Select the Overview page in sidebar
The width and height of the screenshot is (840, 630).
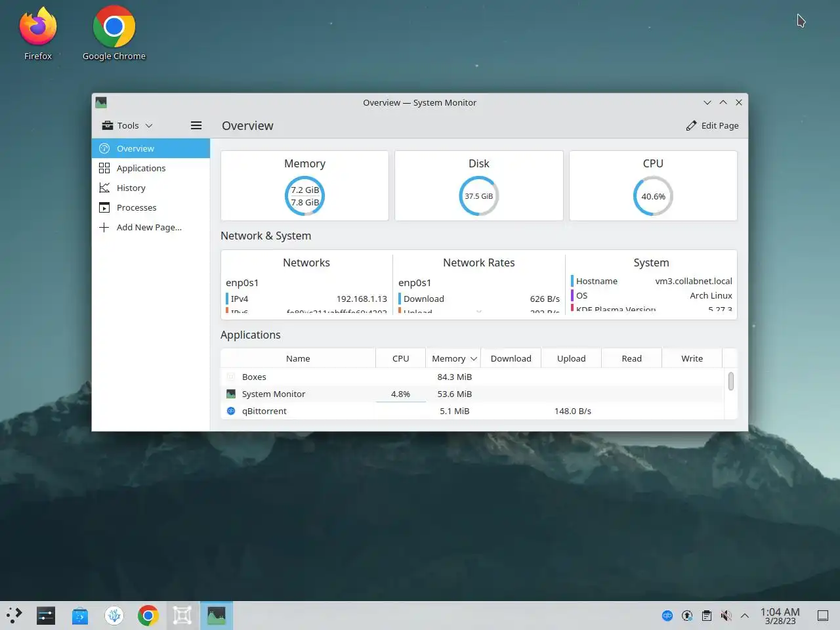point(151,148)
